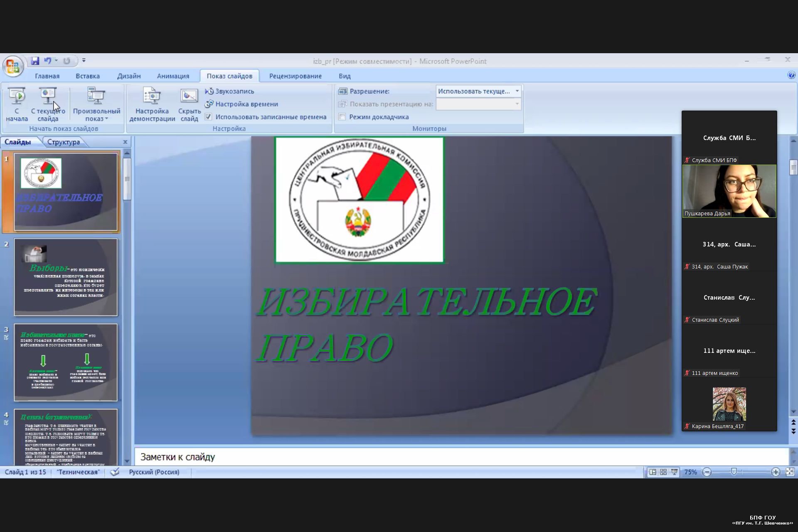Click the Central Election Commission logo image
The width and height of the screenshot is (798, 532).
pos(360,200)
